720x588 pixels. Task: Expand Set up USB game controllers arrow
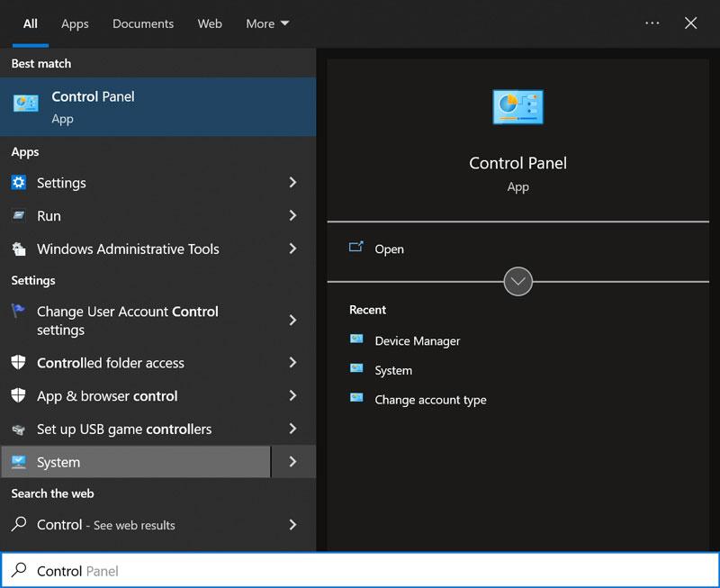[x=293, y=429]
